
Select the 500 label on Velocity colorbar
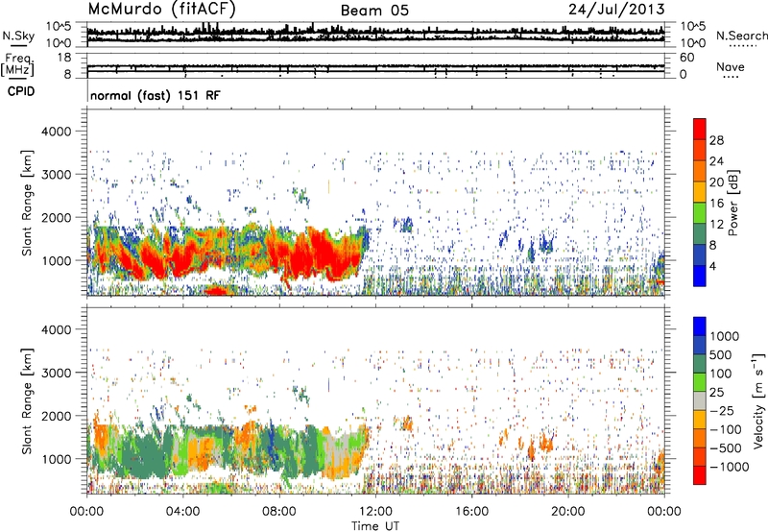click(723, 354)
